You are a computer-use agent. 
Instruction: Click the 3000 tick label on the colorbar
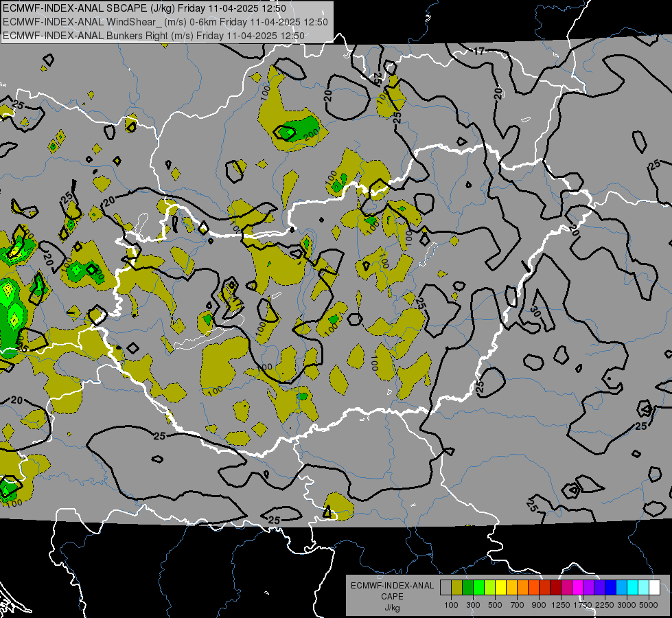pos(627,605)
